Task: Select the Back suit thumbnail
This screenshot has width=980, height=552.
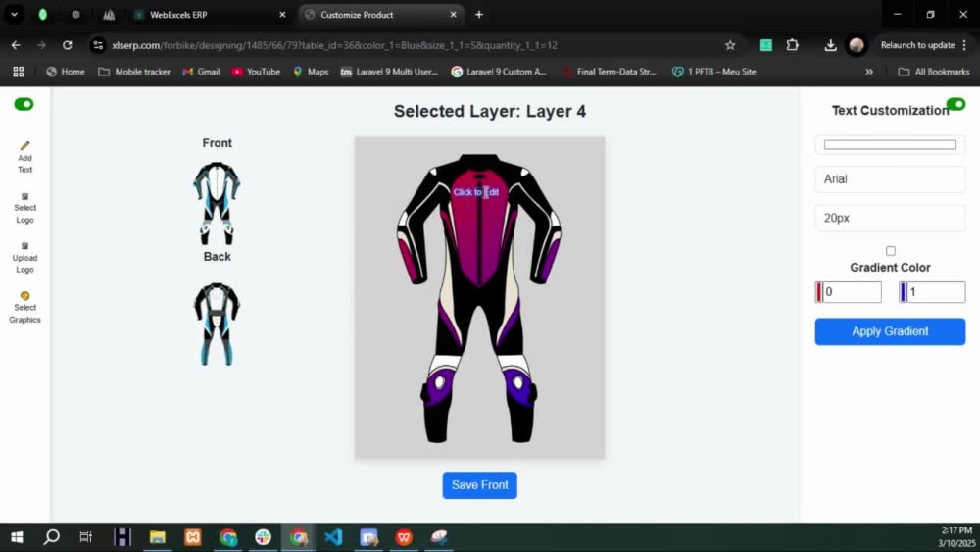Action: (217, 324)
